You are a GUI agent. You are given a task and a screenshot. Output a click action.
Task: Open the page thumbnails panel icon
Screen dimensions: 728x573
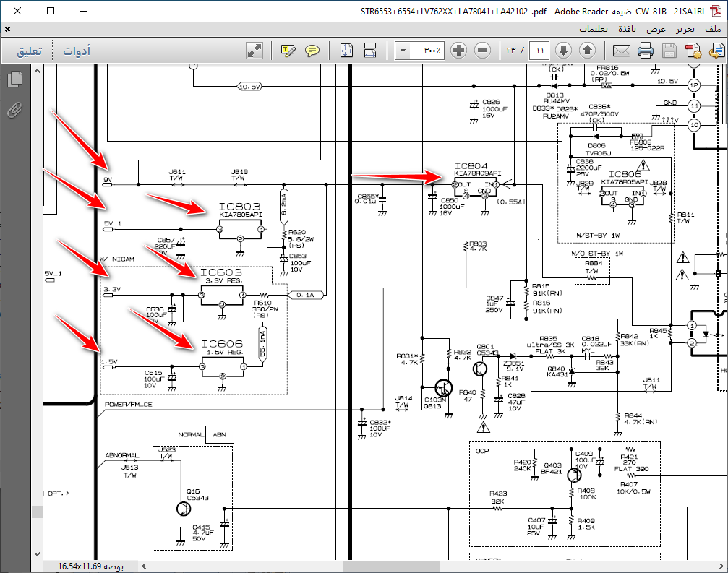click(15, 79)
